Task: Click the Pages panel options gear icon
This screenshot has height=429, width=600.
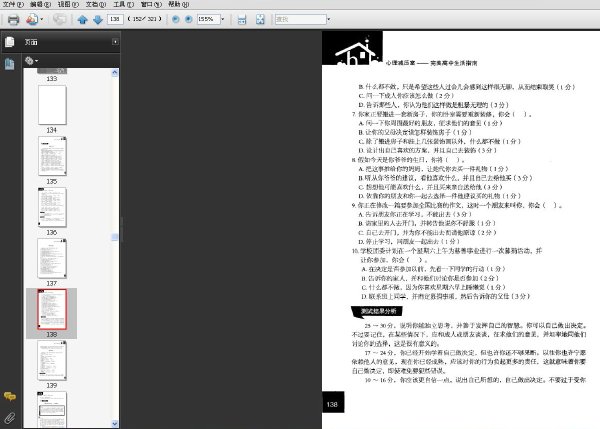Action: pyautogui.click(x=29, y=60)
